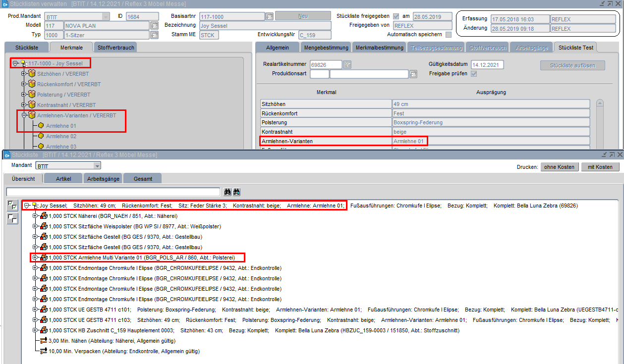This screenshot has width=624, height=364.
Task: Open the Arbeitsgänge tab in Stückliste window
Action: coord(103,178)
